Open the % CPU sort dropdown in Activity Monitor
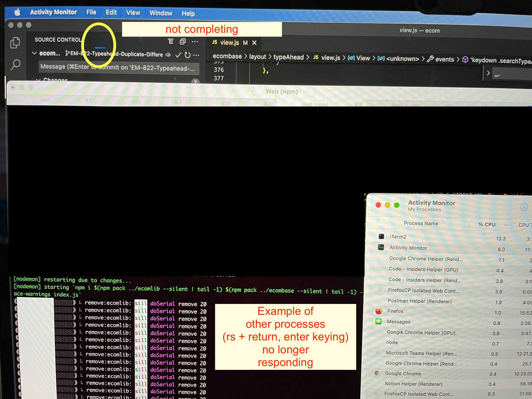Image resolution: width=532 pixels, height=399 pixels. [506, 225]
